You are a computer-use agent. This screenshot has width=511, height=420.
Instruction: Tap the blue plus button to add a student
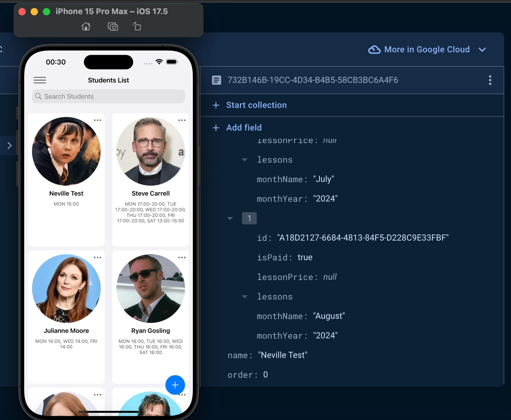175,385
